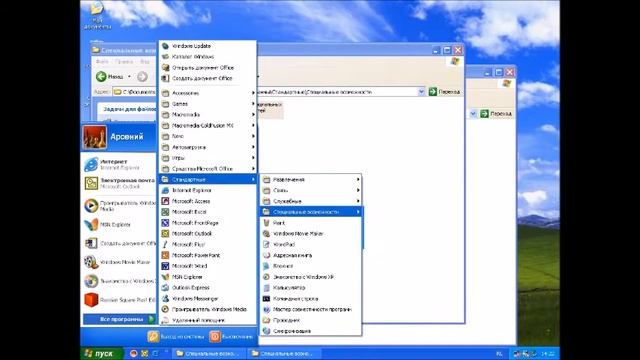This screenshot has width=640, height=360.
Task: Open MSN Explorer from All Programs list
Action: coord(207,277)
